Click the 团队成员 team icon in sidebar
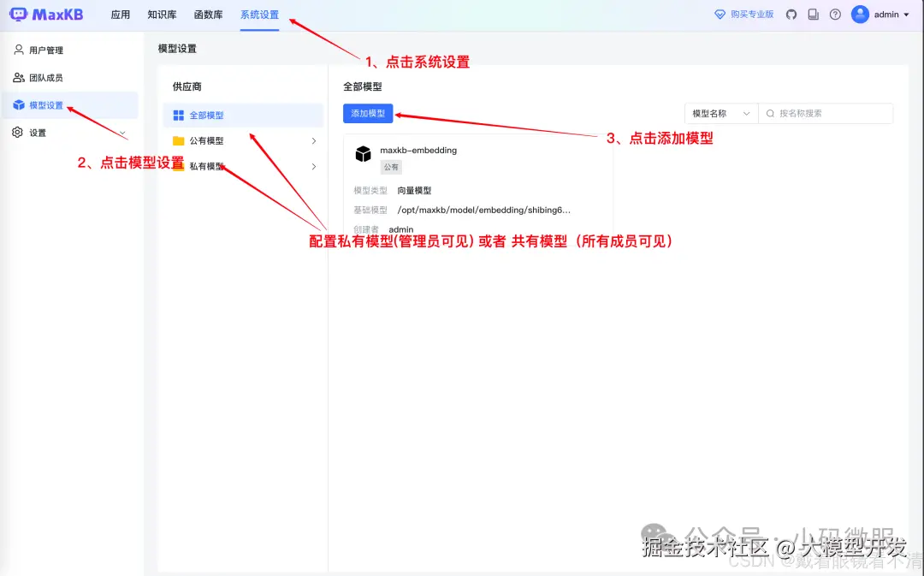924x576 pixels. tap(19, 77)
